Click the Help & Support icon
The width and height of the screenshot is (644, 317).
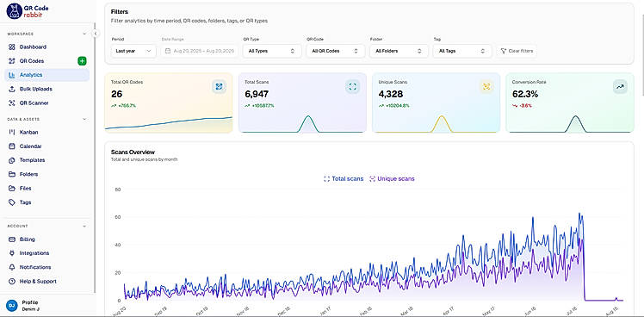click(x=11, y=281)
